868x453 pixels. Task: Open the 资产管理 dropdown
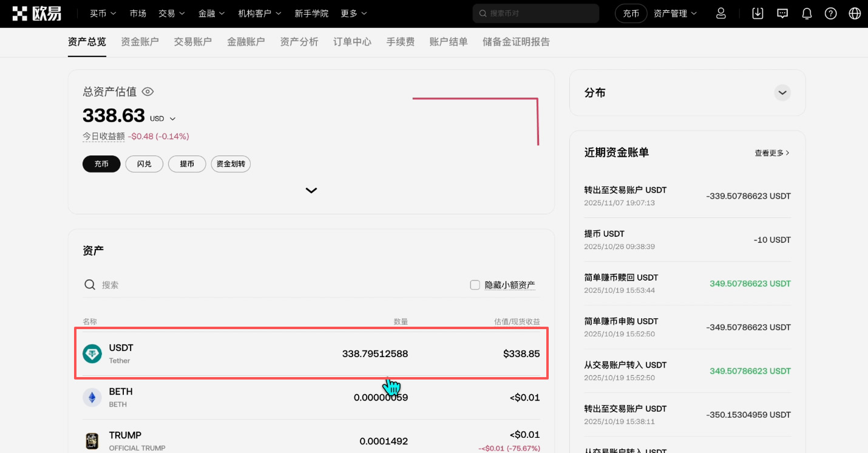tap(674, 13)
